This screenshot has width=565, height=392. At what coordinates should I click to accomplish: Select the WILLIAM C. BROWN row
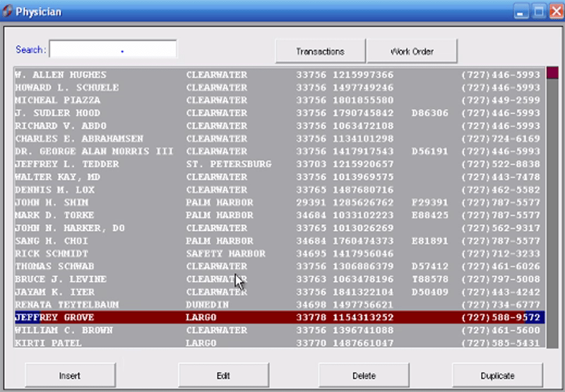280,331
